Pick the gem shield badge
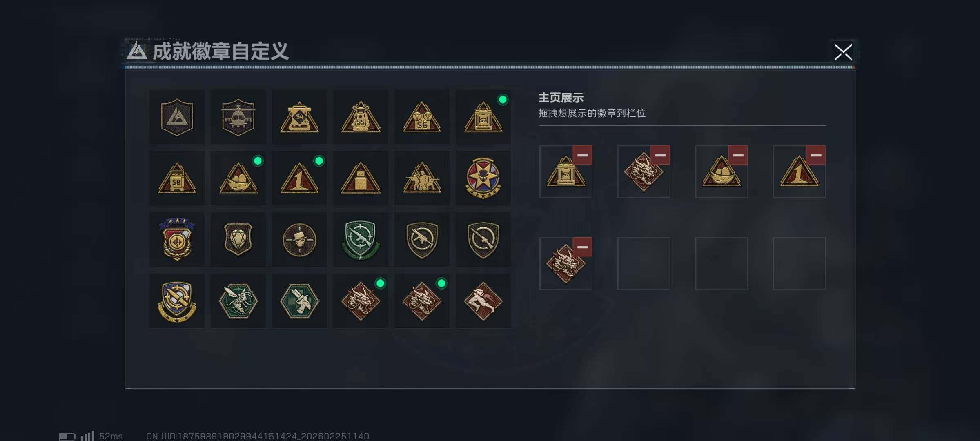980x441 pixels. [238, 240]
